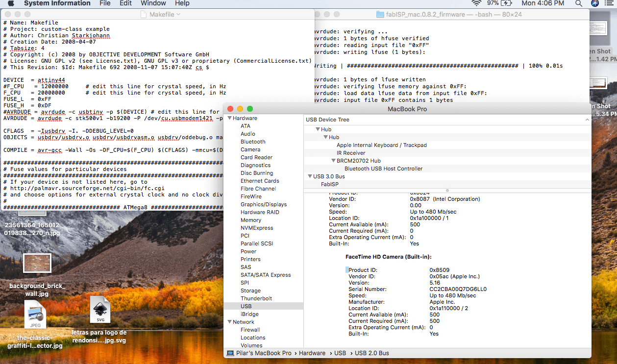
Task: Select Diagnostics in the sidebar
Action: click(255, 165)
